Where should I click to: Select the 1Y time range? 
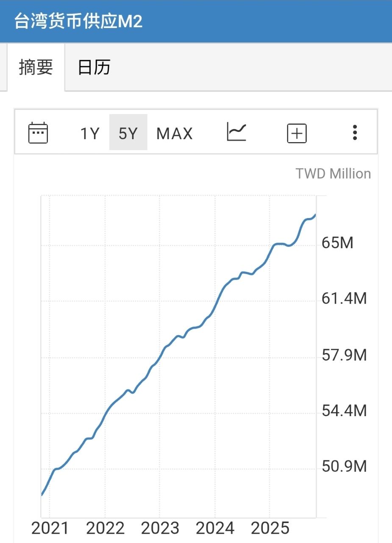(90, 134)
